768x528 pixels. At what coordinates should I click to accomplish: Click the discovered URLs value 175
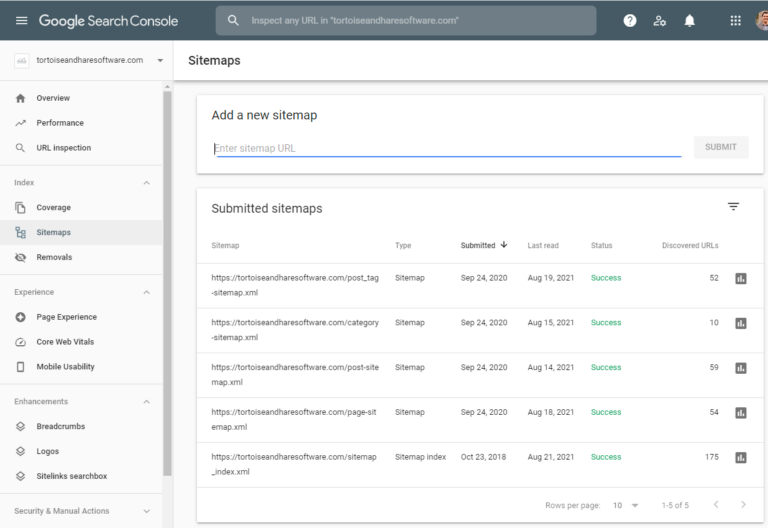click(x=712, y=457)
